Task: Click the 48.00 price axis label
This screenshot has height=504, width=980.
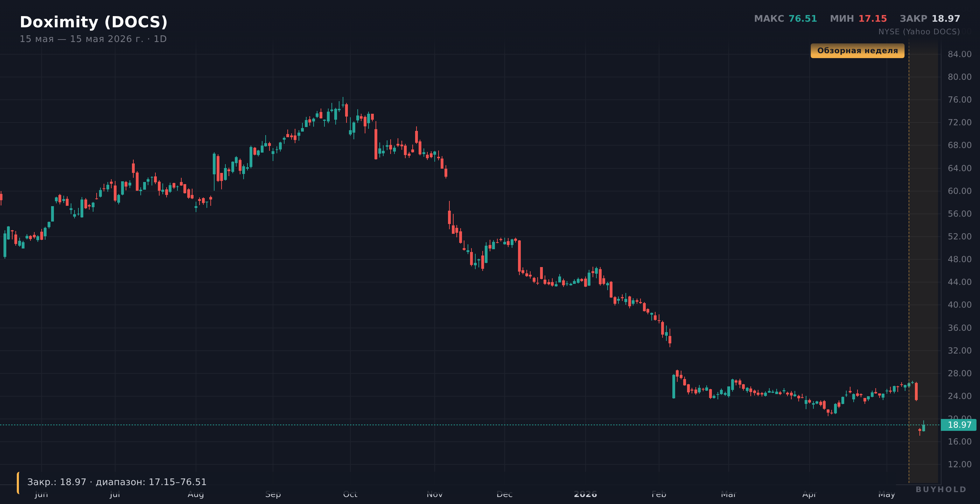Action: (959, 259)
